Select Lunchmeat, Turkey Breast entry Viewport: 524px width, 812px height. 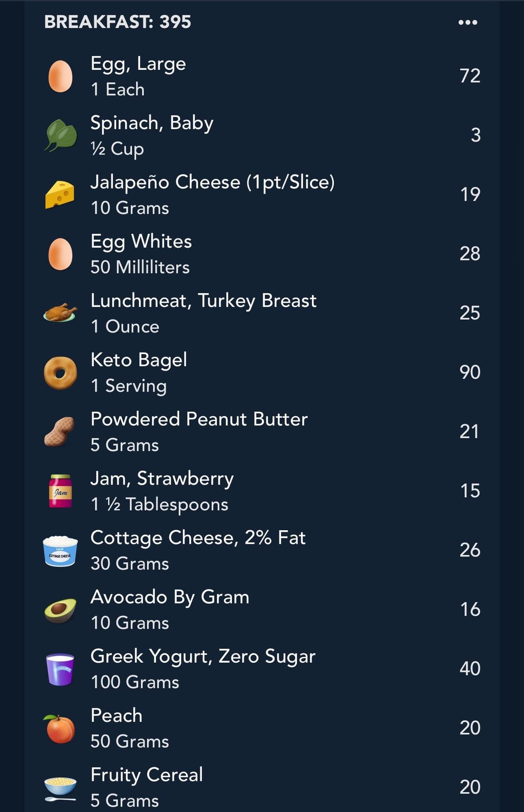(262, 313)
